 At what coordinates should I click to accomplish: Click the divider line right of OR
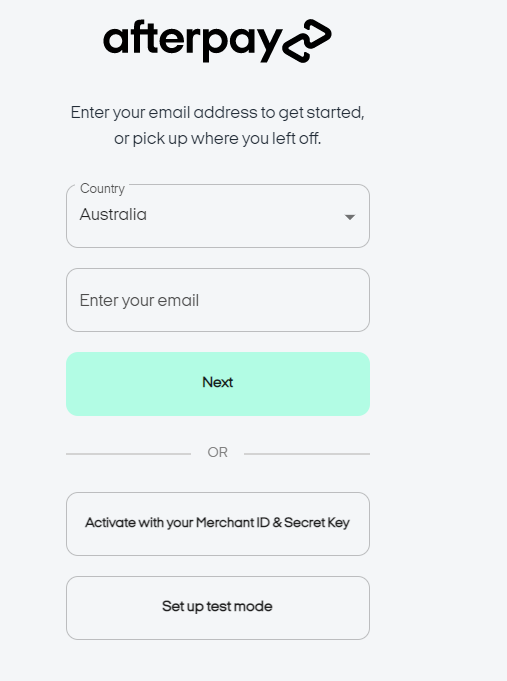[x=307, y=454]
